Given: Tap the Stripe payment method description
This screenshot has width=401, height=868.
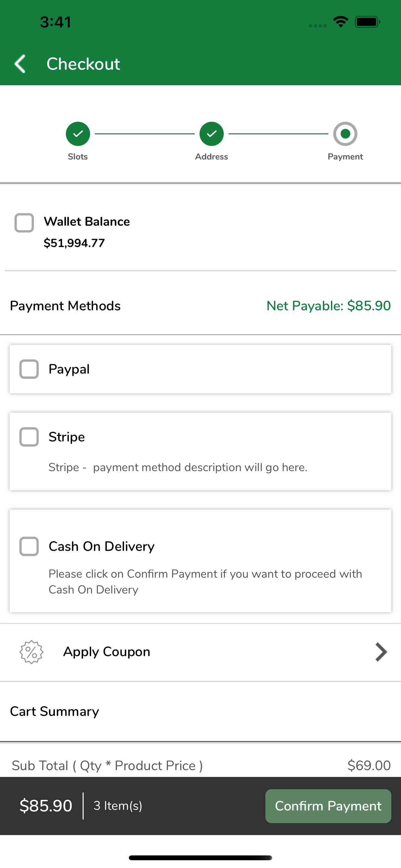Looking at the screenshot, I should 178,467.
